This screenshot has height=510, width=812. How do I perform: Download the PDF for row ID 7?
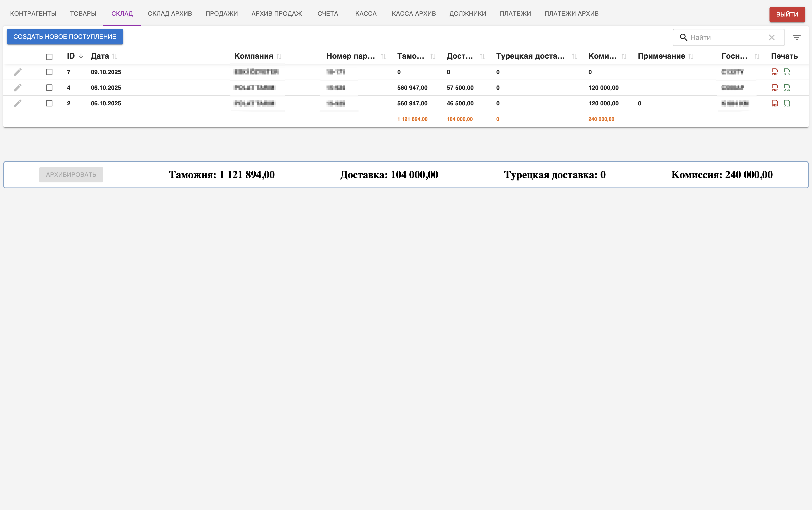[775, 72]
